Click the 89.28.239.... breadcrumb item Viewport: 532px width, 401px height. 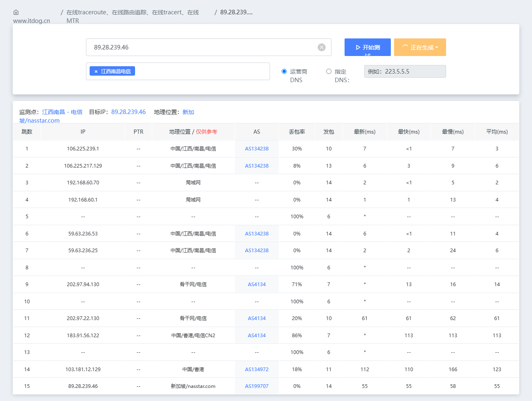[x=236, y=12]
